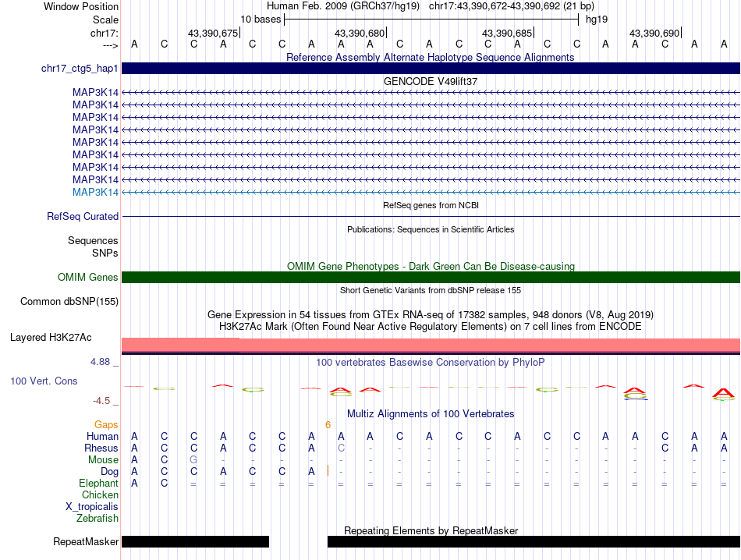The width and height of the screenshot is (741, 560).
Task: Click the Elephant alignment row label
Action: click(98, 483)
